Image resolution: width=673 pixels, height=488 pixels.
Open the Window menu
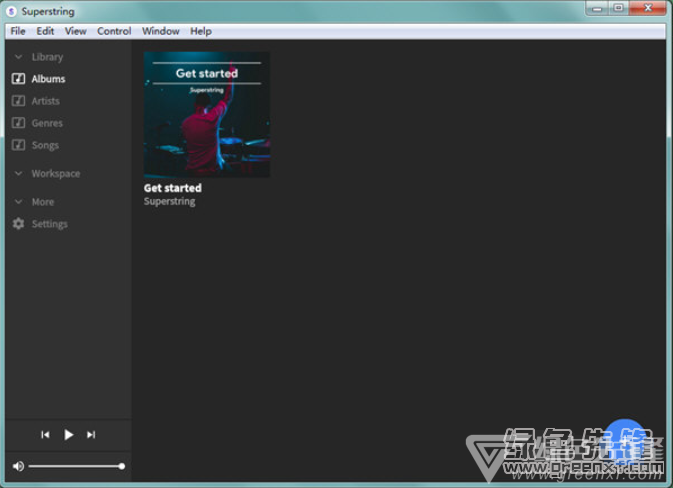161,31
